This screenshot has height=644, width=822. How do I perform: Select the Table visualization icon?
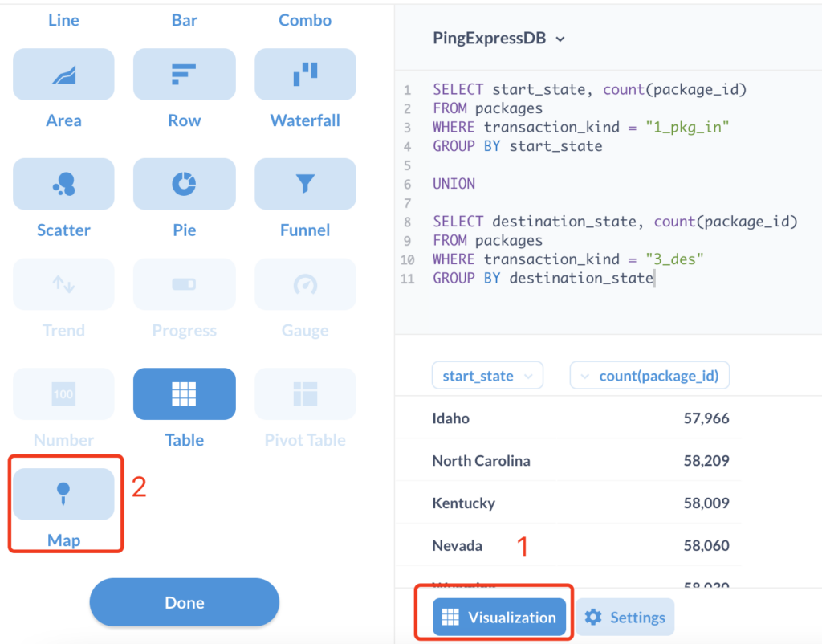(184, 393)
